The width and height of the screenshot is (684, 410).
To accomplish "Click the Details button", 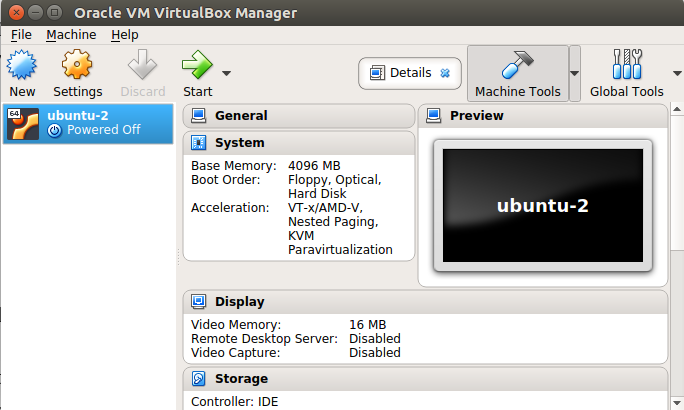I will pos(410,73).
